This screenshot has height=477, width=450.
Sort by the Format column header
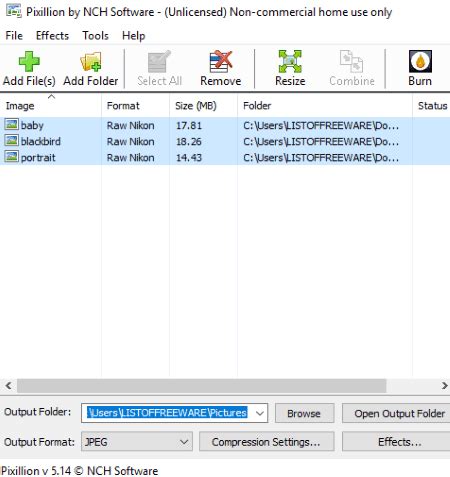tap(136, 105)
